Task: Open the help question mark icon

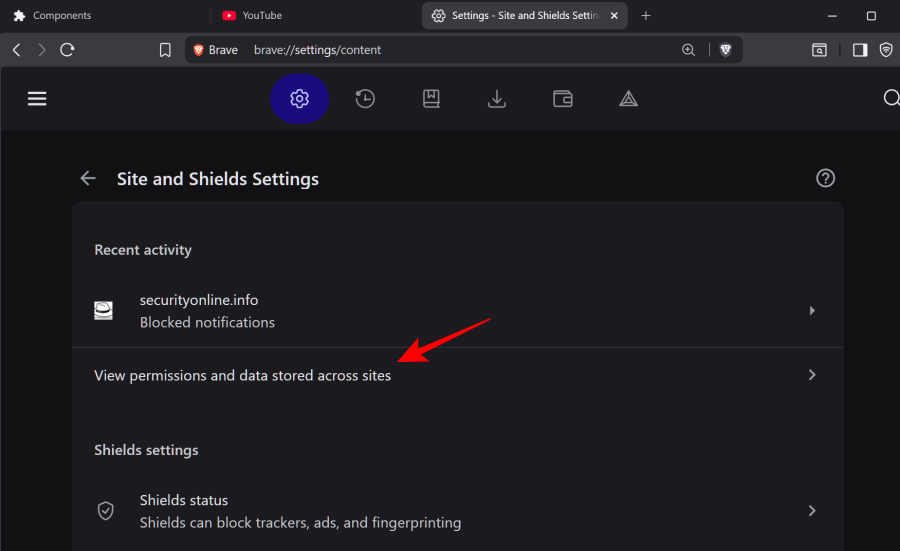Action: click(x=825, y=178)
